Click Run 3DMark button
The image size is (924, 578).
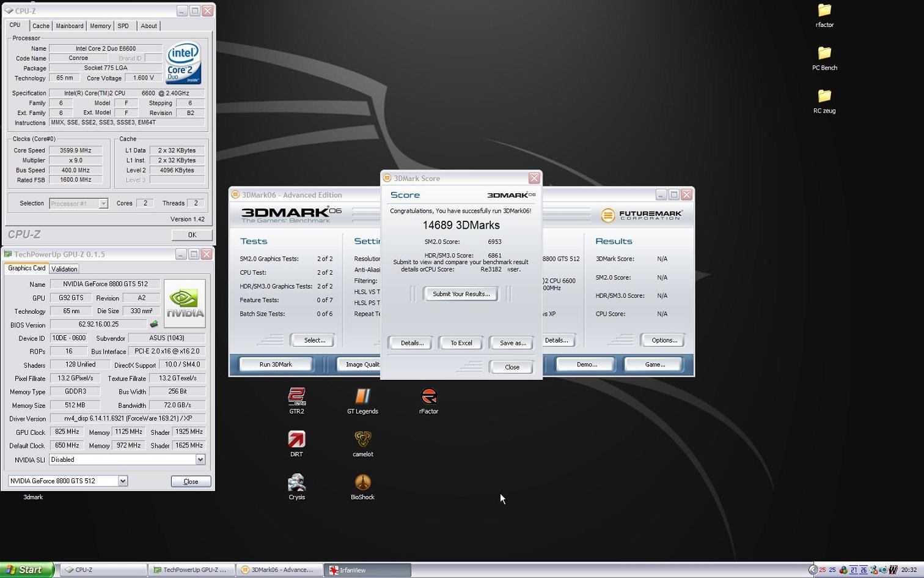pos(276,365)
